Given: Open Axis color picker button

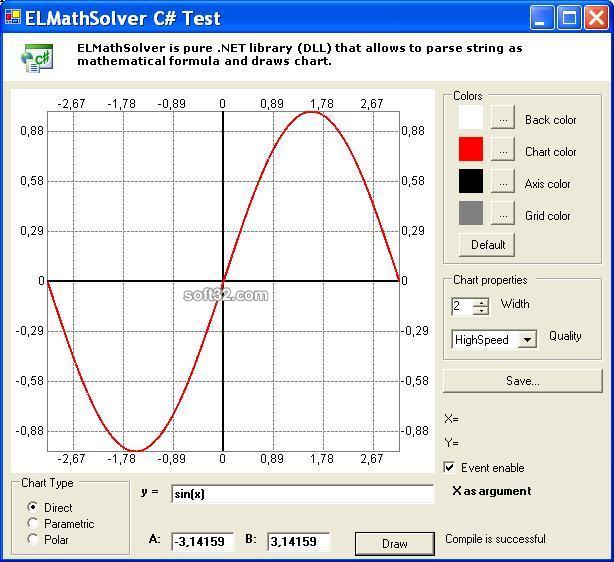Looking at the screenshot, I should (503, 181).
